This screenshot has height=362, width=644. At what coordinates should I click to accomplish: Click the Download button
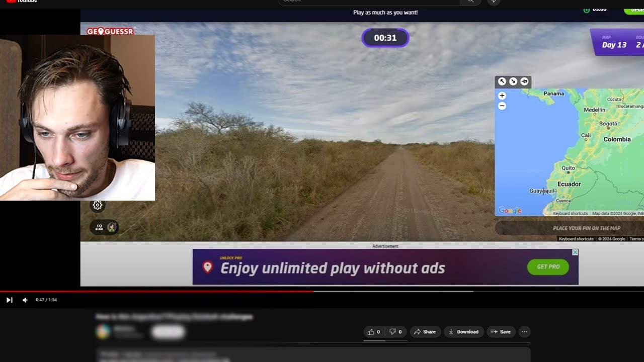pos(463,332)
